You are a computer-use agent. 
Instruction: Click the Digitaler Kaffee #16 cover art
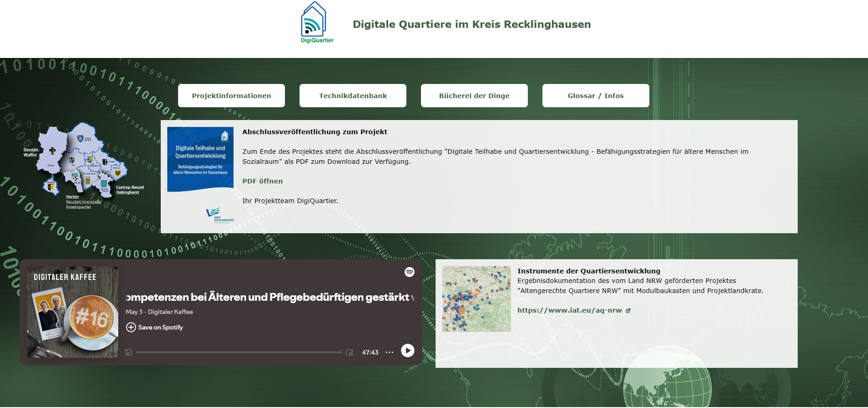coord(73,312)
